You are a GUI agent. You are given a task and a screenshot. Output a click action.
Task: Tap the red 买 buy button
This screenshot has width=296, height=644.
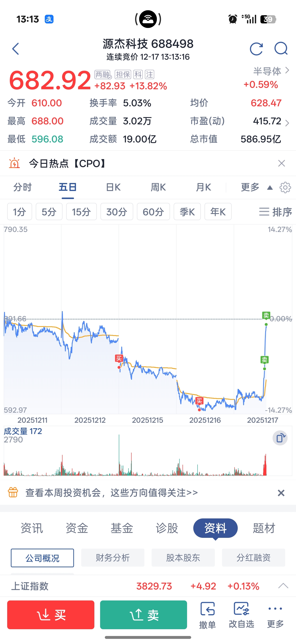51,615
